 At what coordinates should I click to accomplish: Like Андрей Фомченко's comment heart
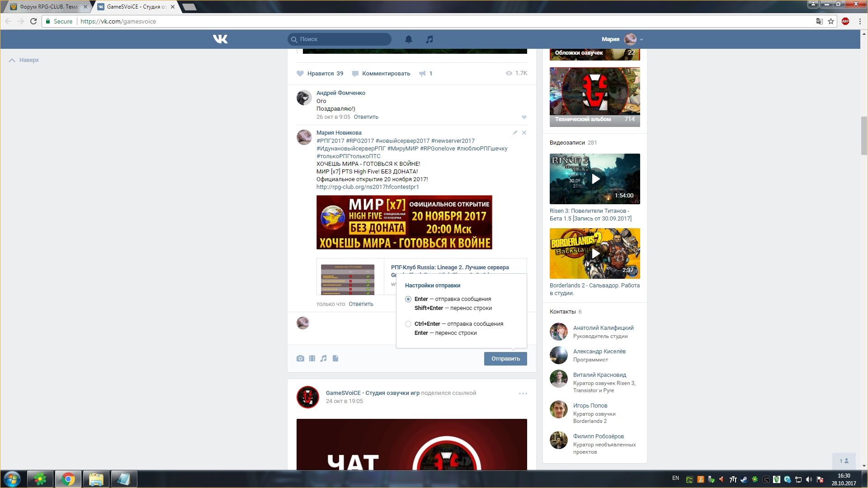[524, 117]
